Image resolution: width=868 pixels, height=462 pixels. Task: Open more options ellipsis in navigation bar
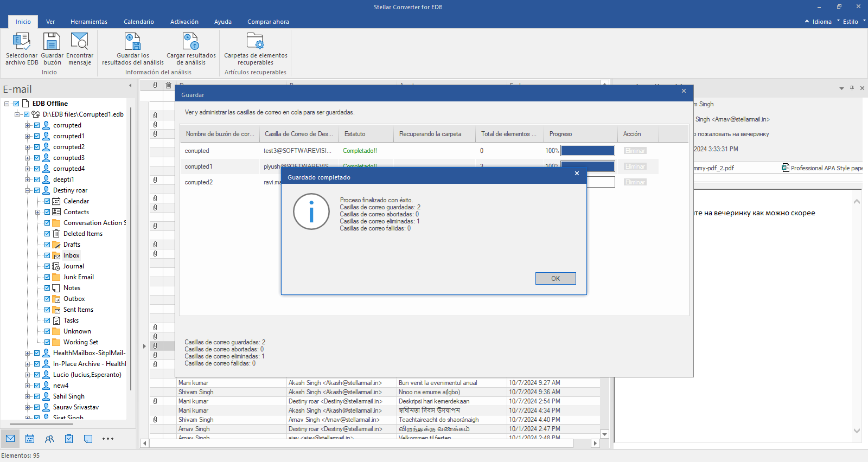[108, 439]
